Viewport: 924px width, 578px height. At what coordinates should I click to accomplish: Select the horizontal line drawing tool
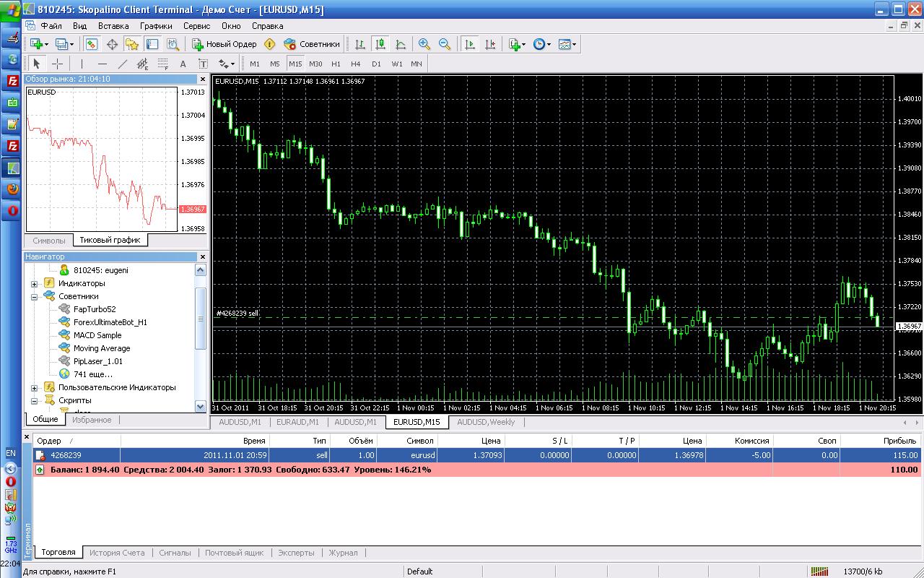(x=103, y=64)
